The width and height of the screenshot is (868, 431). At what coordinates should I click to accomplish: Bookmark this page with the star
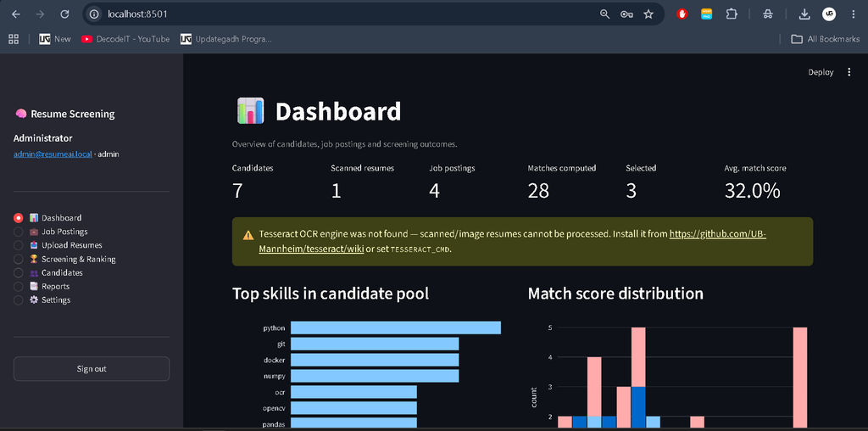click(648, 14)
